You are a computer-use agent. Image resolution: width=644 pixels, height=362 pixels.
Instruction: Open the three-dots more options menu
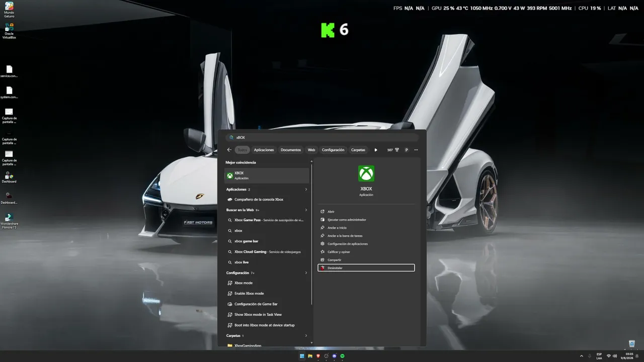[416, 150]
